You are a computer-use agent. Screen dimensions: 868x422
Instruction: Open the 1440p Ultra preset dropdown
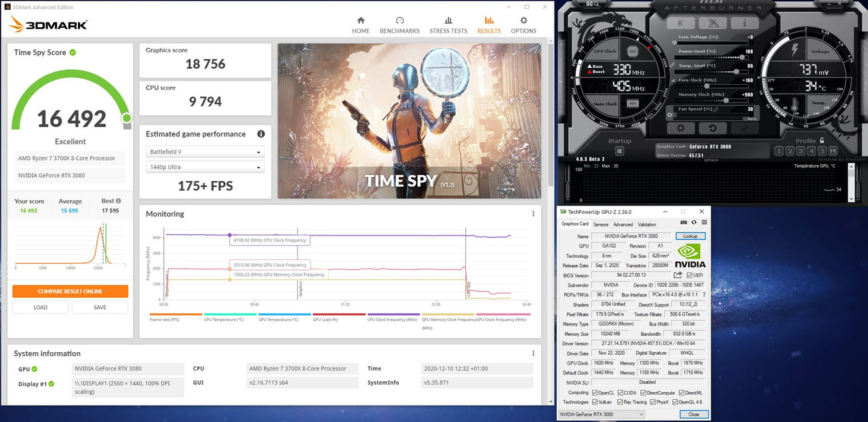coord(205,167)
